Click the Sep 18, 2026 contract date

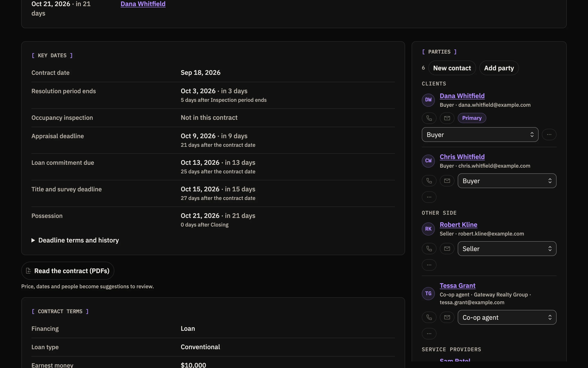(x=200, y=73)
